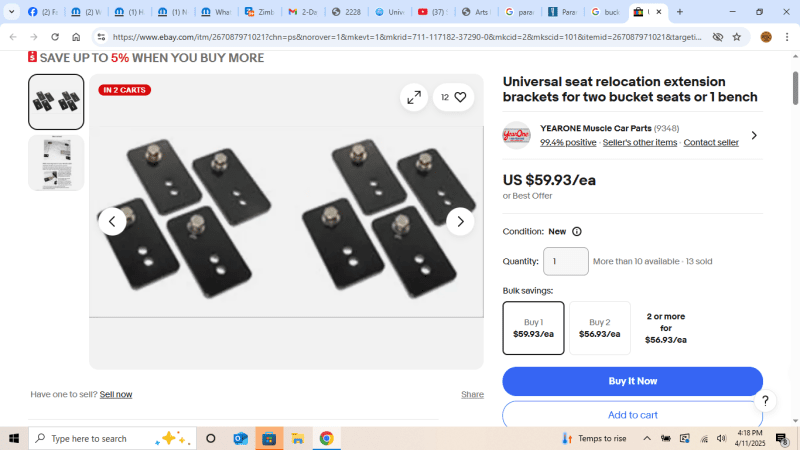The image size is (800, 450).
Task: Show hidden system tray icons
Action: tap(646, 438)
